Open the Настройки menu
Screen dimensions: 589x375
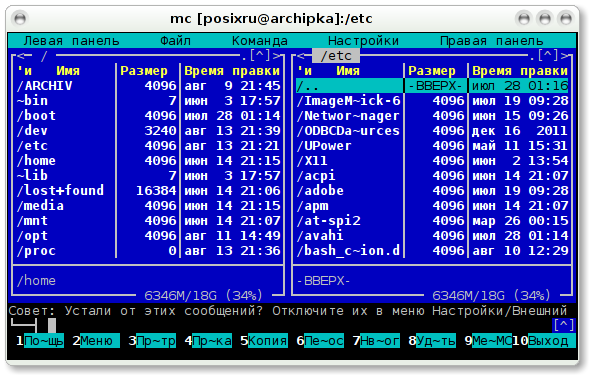pyautogui.click(x=363, y=41)
